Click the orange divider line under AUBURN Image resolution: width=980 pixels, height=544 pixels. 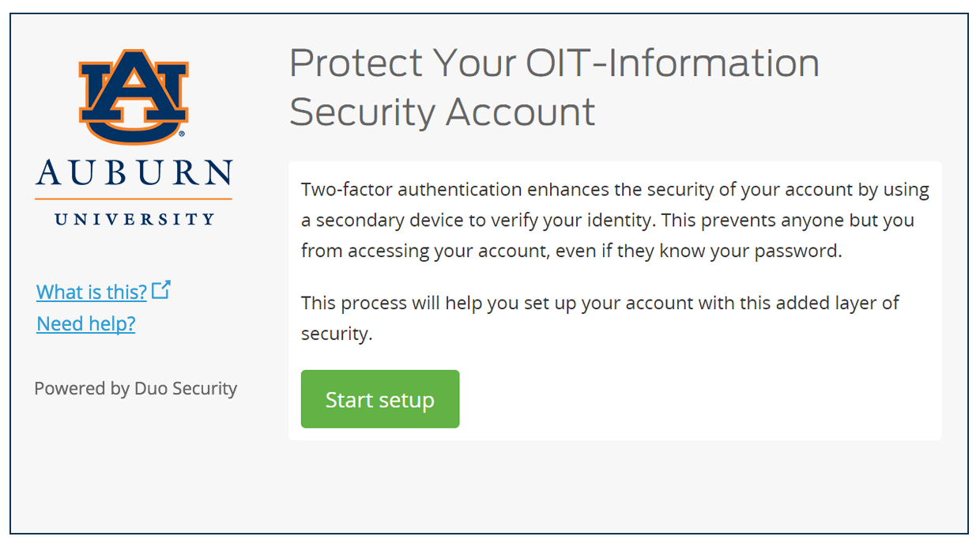coord(134,198)
